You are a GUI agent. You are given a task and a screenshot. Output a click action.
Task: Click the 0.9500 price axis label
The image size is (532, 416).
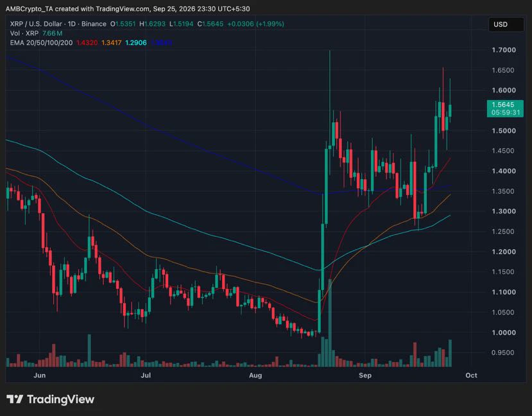point(504,352)
